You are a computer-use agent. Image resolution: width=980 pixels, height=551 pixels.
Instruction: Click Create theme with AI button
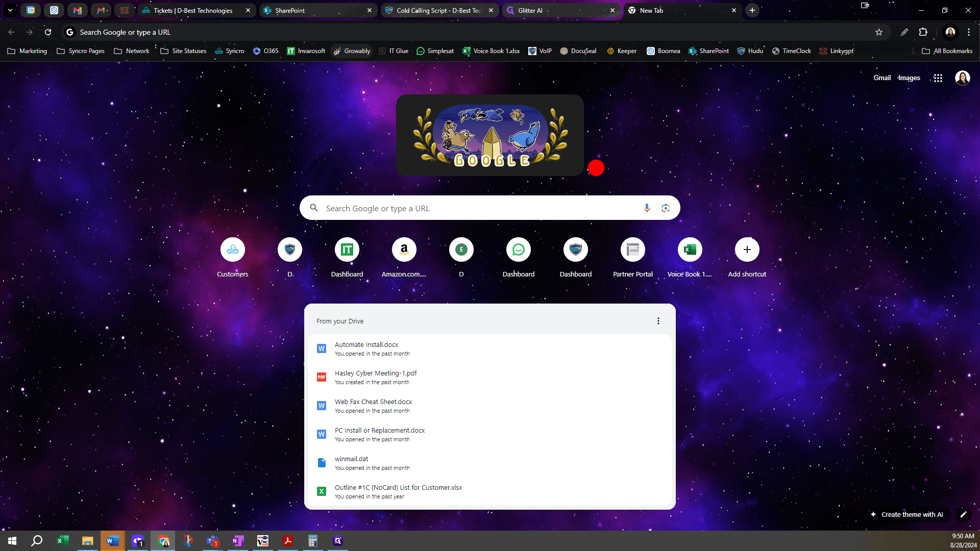point(907,514)
